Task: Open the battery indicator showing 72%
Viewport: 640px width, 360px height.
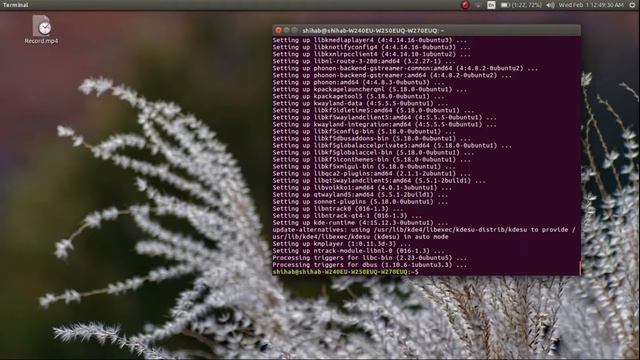Action: click(521, 5)
